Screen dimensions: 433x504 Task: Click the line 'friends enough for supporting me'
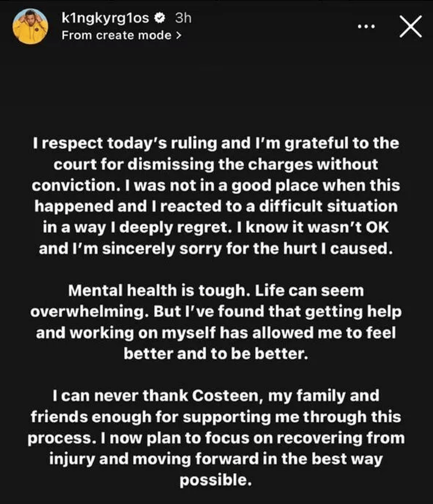(215, 417)
